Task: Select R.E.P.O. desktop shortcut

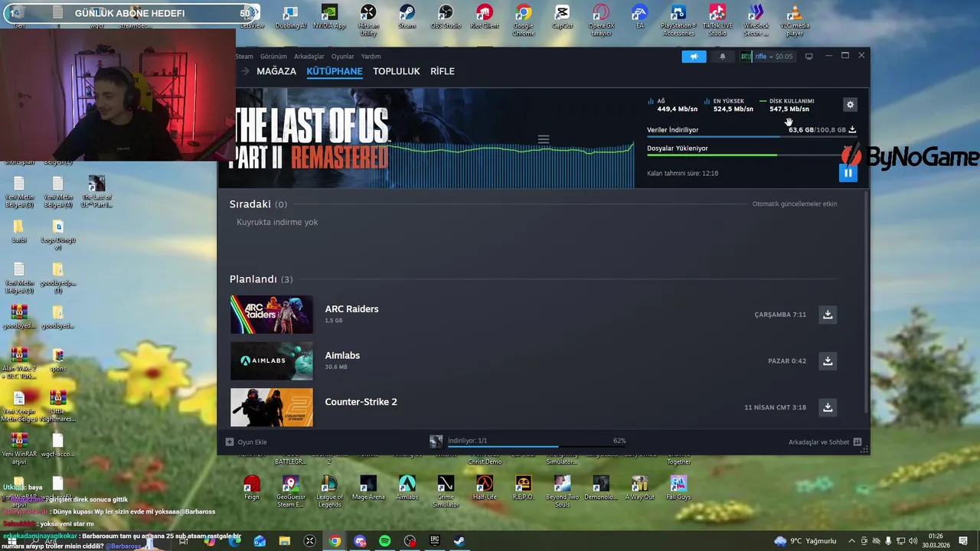Action: pos(523,487)
